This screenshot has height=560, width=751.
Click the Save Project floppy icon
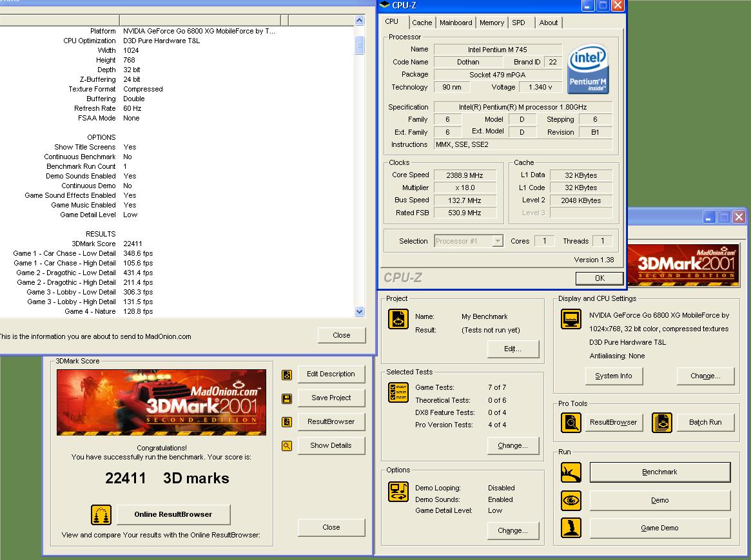[x=287, y=399]
